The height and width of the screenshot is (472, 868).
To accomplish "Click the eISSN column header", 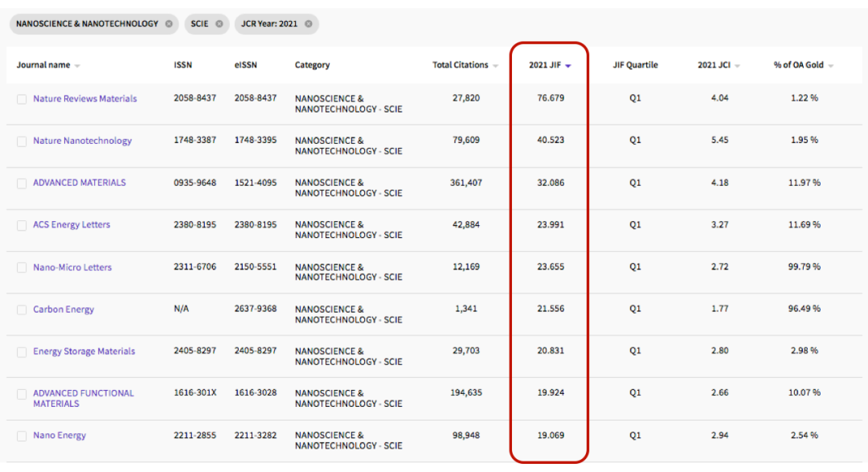I will (245, 65).
